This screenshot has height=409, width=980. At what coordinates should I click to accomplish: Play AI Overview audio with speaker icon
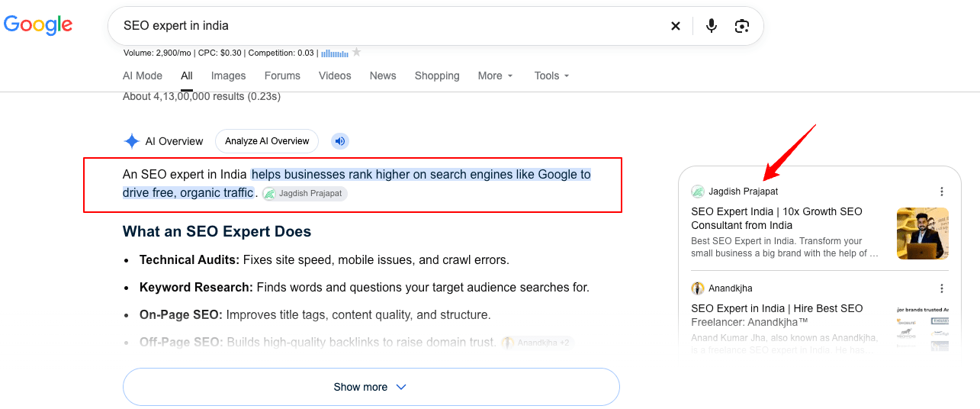(340, 141)
